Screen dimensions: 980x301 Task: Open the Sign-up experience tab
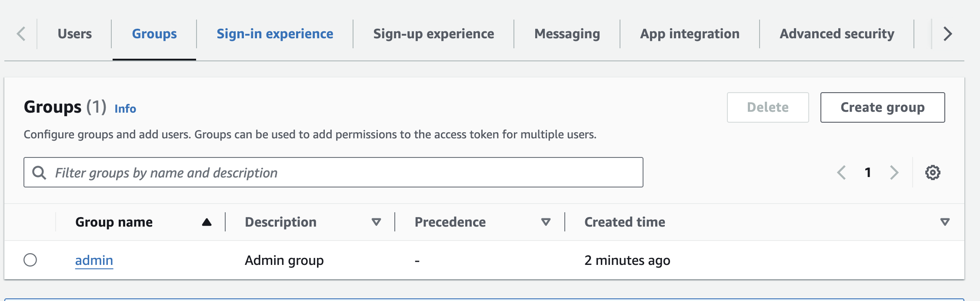[433, 34]
